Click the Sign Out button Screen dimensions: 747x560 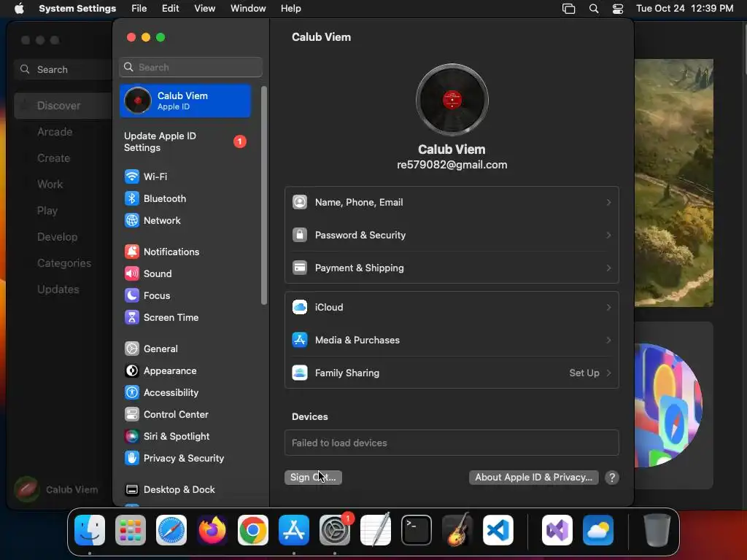click(313, 478)
